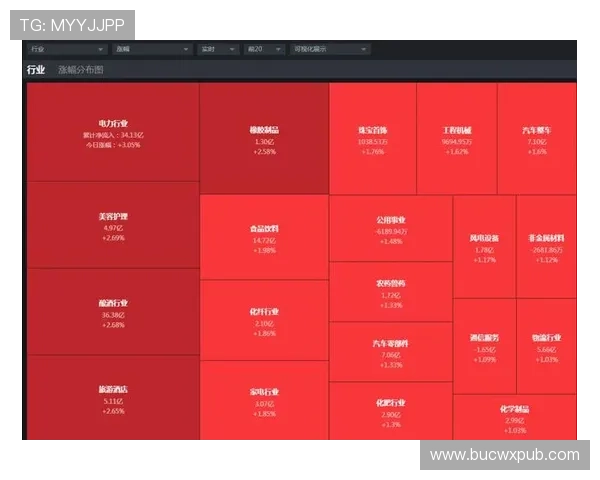Viewport: 600px width, 480px height.
Task: Open the 行业 category dropdown
Action: pos(66,49)
